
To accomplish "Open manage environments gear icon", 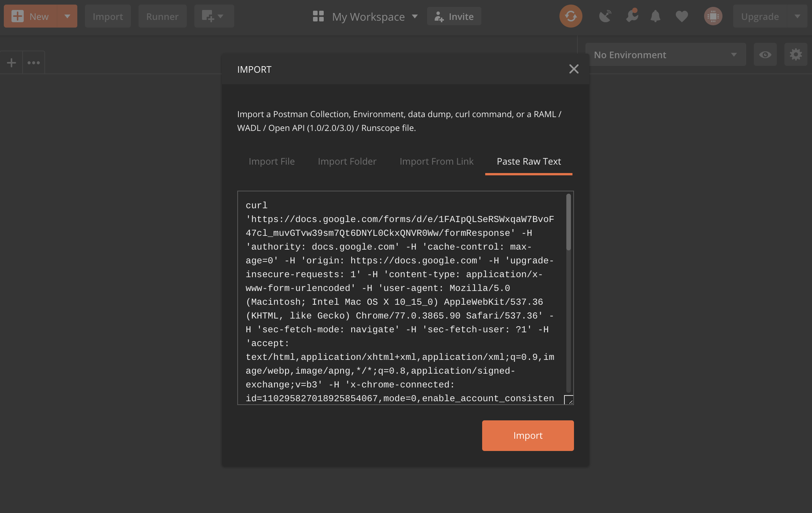I will point(796,55).
